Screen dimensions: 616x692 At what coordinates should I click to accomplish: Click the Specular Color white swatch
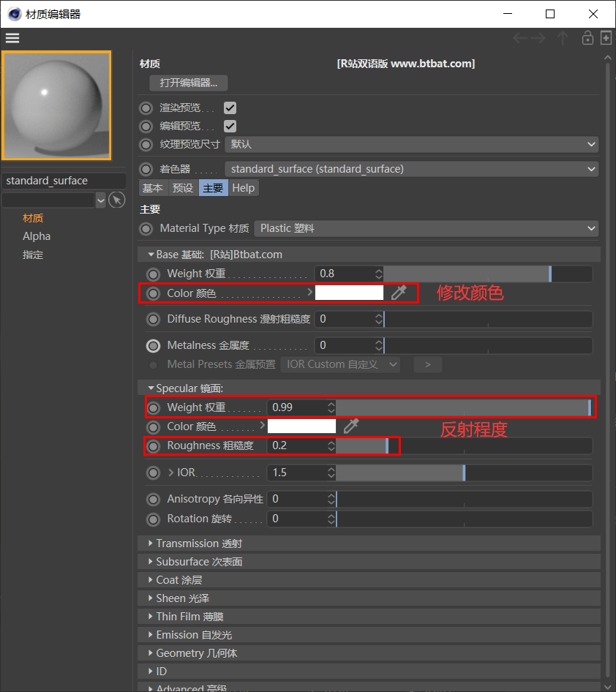[302, 426]
